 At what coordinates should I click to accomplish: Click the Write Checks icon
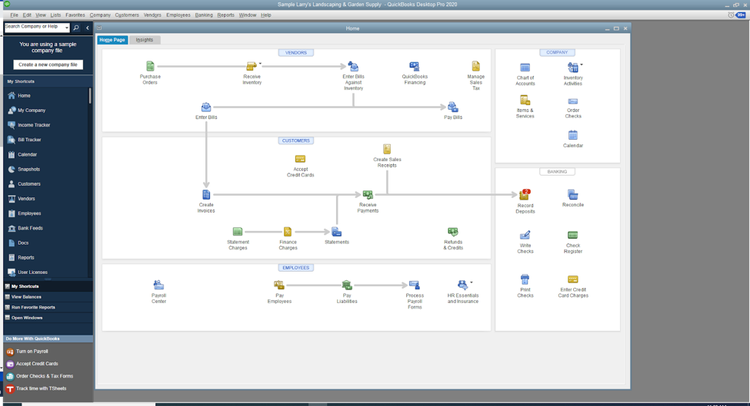point(525,235)
